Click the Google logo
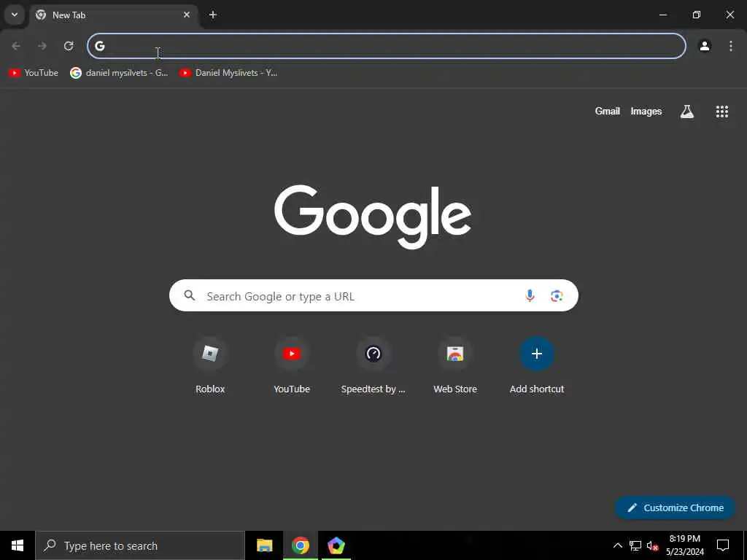 [x=373, y=217]
